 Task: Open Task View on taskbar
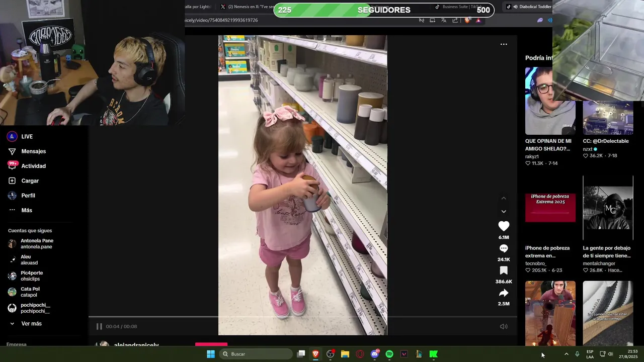pyautogui.click(x=301, y=354)
